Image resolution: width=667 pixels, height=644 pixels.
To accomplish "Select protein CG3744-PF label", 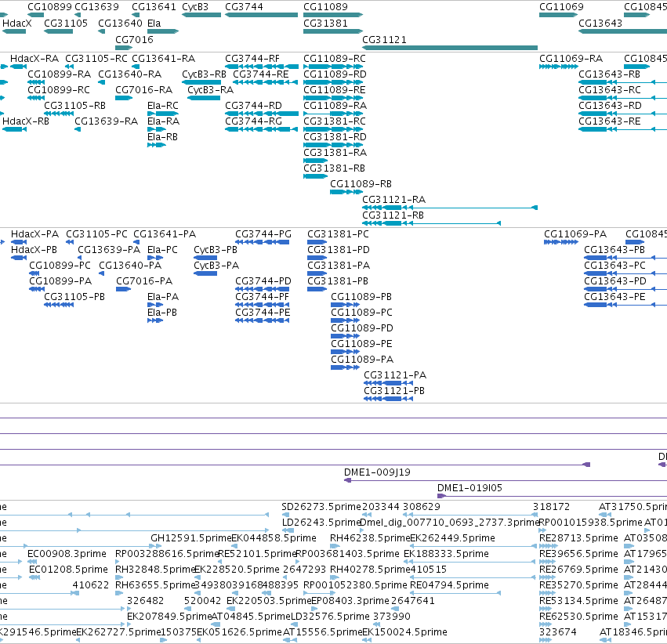I will [x=262, y=297].
